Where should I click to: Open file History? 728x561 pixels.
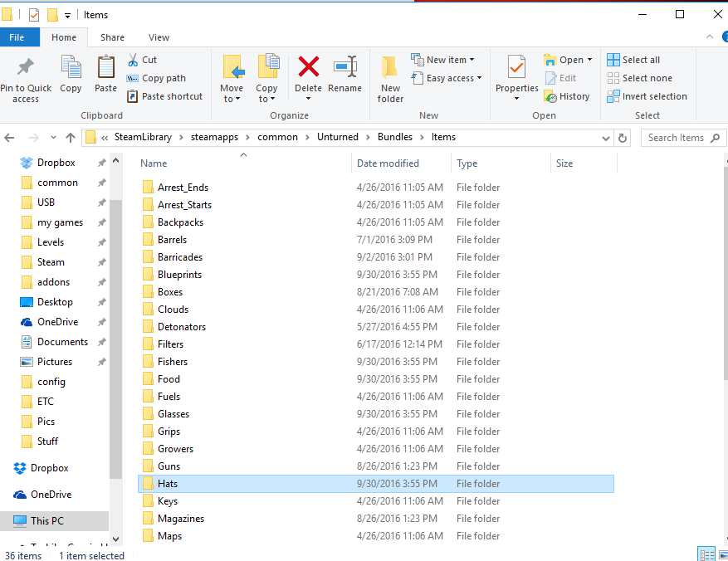[x=567, y=96]
